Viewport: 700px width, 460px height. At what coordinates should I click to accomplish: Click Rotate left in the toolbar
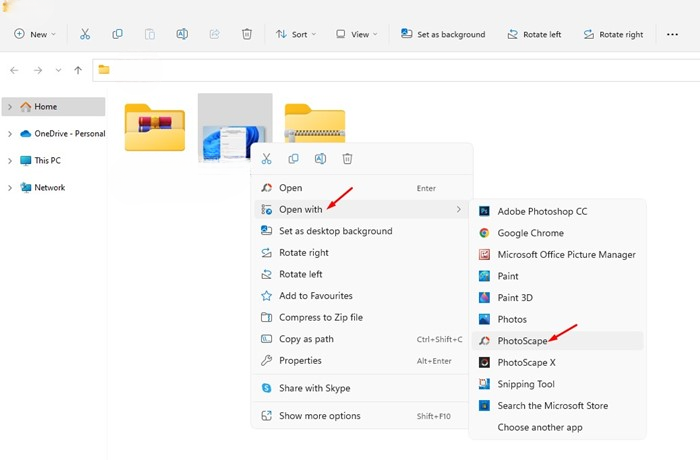click(x=534, y=34)
